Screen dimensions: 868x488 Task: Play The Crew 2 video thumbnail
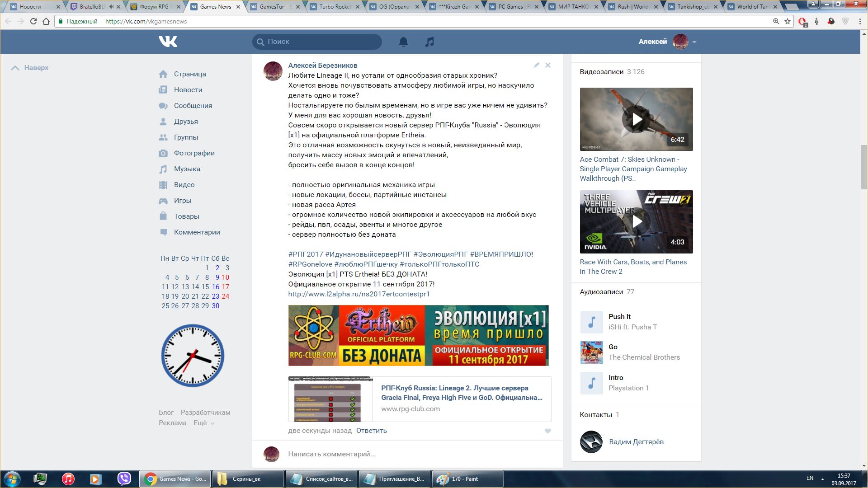(x=637, y=221)
